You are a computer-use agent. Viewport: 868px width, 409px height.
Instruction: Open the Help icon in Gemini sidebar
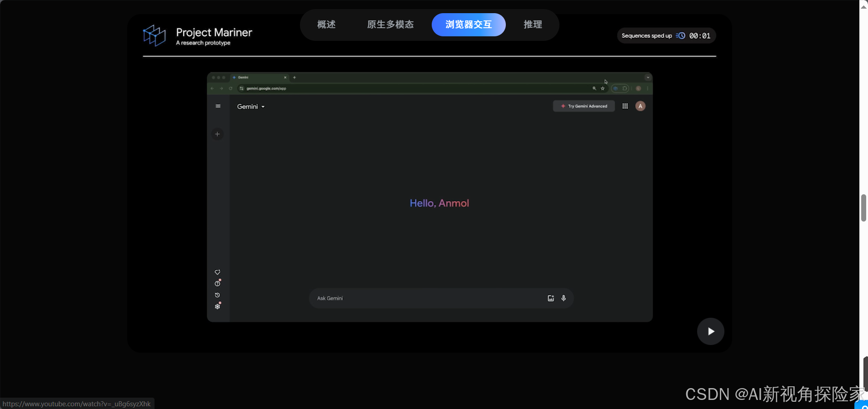218,284
